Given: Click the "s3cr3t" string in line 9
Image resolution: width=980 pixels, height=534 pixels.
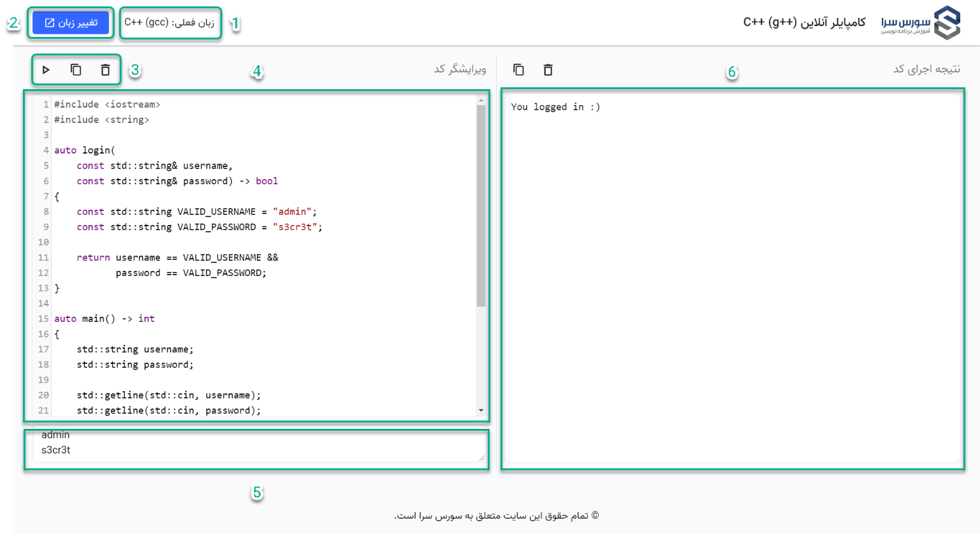Looking at the screenshot, I should coord(295,227).
